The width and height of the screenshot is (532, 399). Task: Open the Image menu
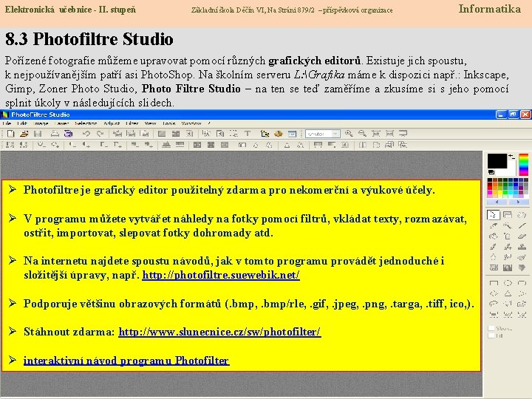coord(41,123)
